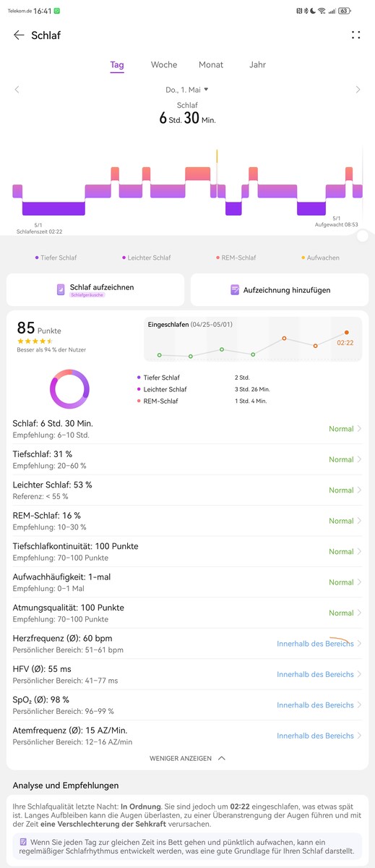Go to the next day with right chevron
375x868 pixels.
tap(358, 90)
